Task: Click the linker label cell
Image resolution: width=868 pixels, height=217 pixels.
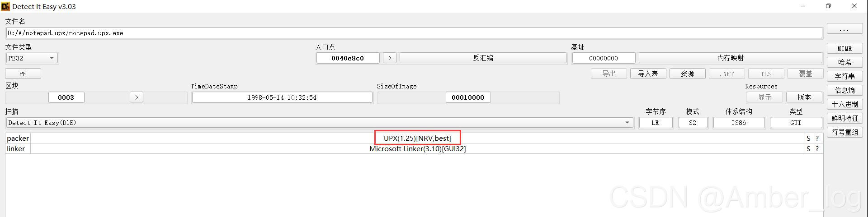Action: (18, 148)
